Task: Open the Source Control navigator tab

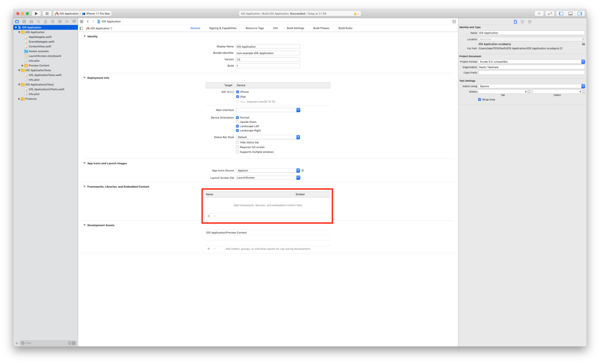Action: 24,21
